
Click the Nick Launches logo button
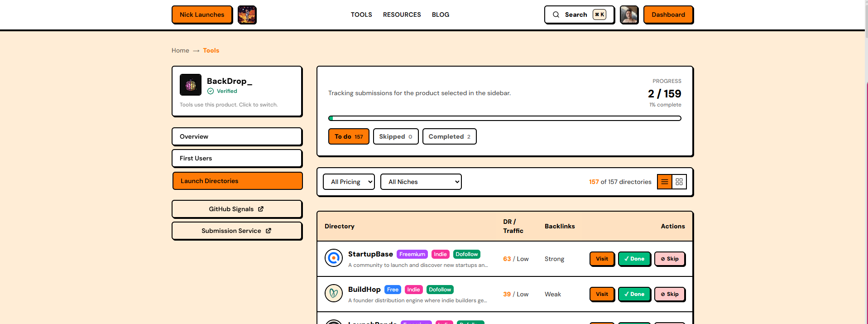pos(202,15)
